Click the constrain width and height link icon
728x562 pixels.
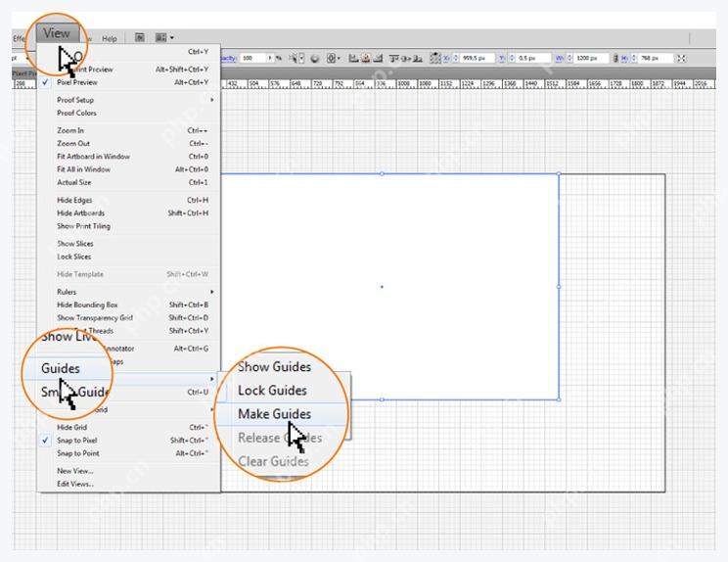coord(615,58)
